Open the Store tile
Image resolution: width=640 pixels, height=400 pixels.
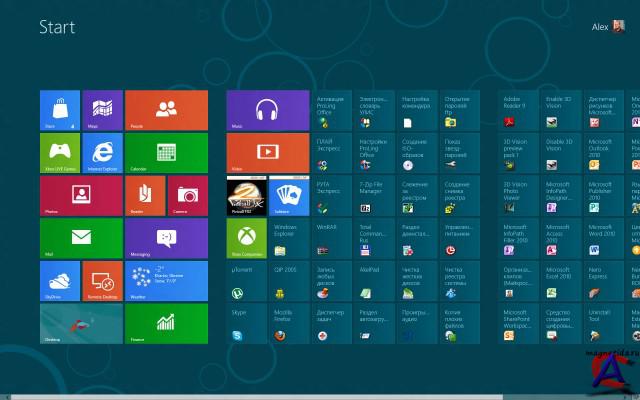pos(60,110)
